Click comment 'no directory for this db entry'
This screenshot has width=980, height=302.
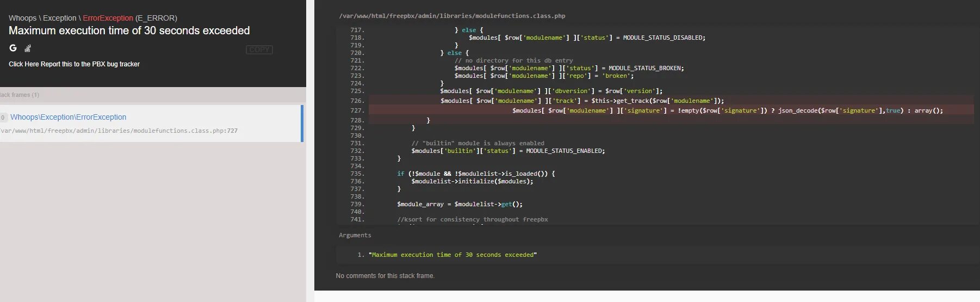[513, 60]
